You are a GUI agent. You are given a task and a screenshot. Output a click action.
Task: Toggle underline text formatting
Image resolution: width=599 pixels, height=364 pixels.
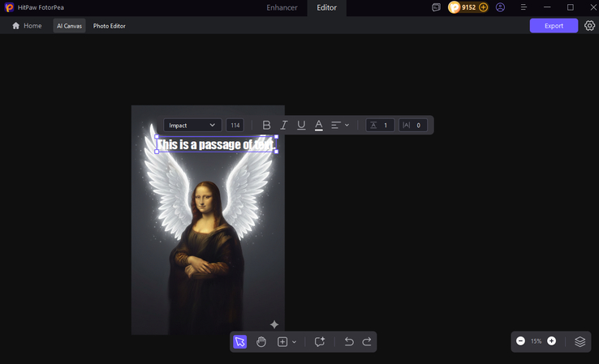301,125
